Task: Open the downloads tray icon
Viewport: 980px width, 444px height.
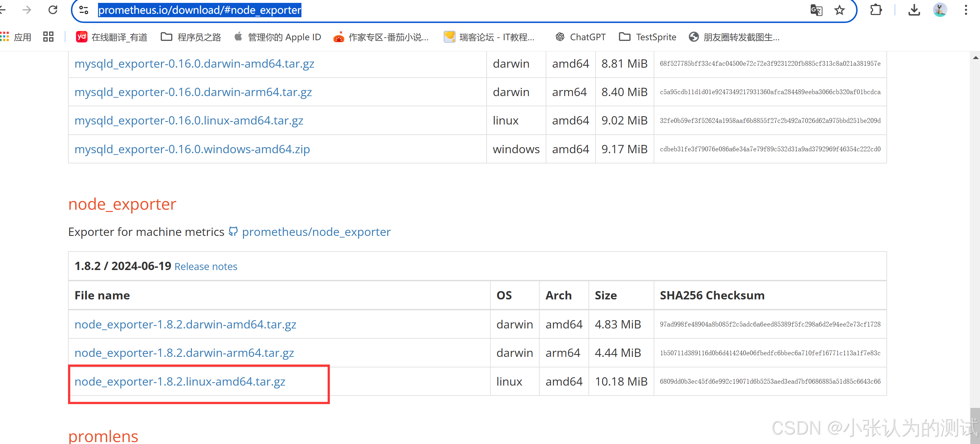Action: click(914, 10)
